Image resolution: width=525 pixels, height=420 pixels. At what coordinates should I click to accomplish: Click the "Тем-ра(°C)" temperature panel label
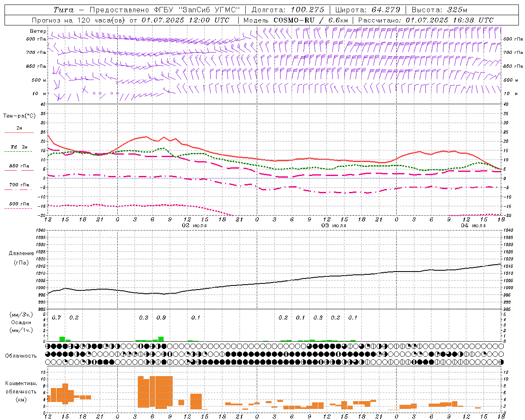tap(19, 116)
